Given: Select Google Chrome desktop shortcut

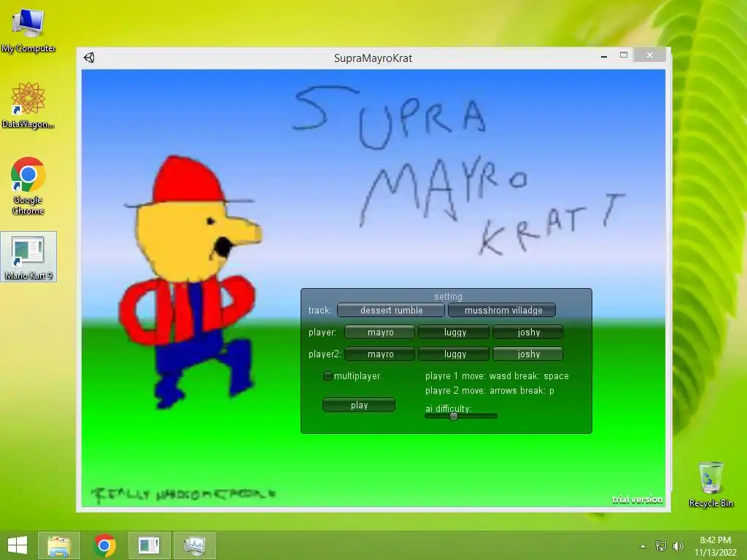Looking at the screenshot, I should (x=28, y=186).
